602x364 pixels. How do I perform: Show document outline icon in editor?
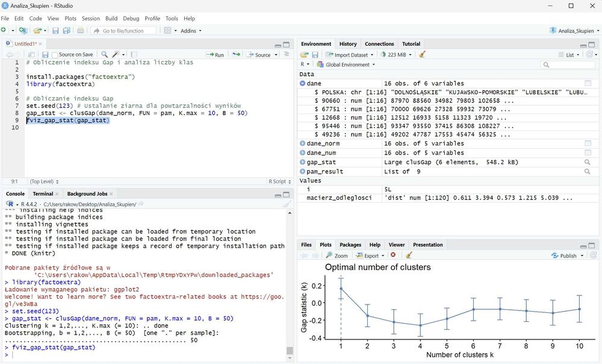pyautogui.click(x=287, y=55)
